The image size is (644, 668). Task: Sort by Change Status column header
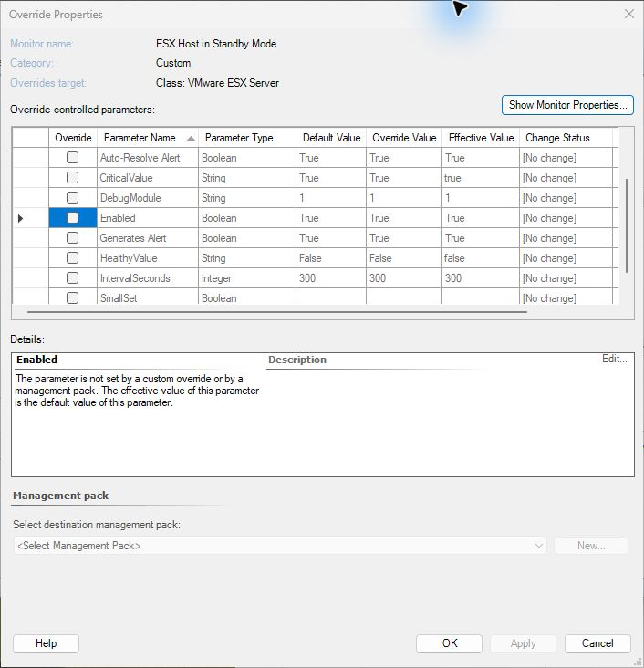click(566, 138)
